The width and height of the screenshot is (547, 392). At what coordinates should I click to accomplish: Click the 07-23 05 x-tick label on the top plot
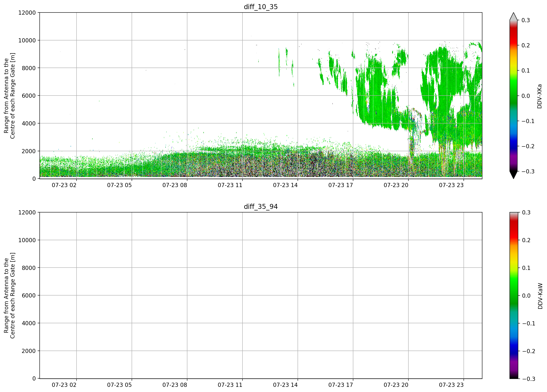tap(119, 185)
